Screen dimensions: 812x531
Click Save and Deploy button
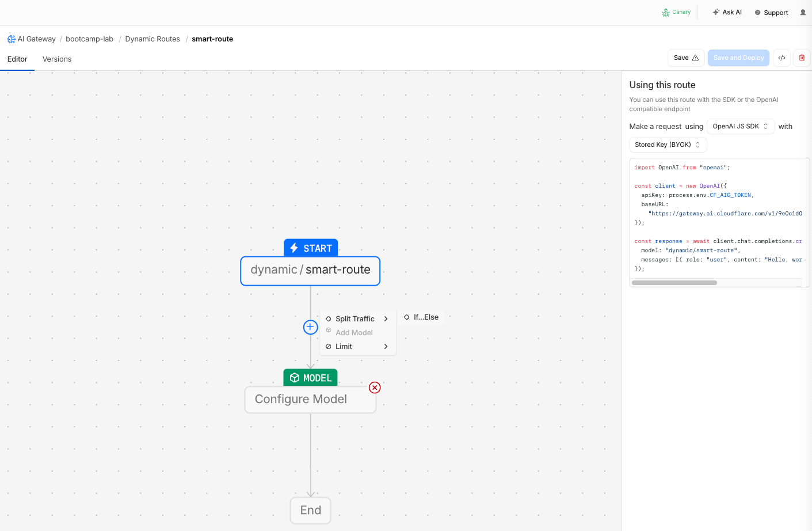coord(738,58)
